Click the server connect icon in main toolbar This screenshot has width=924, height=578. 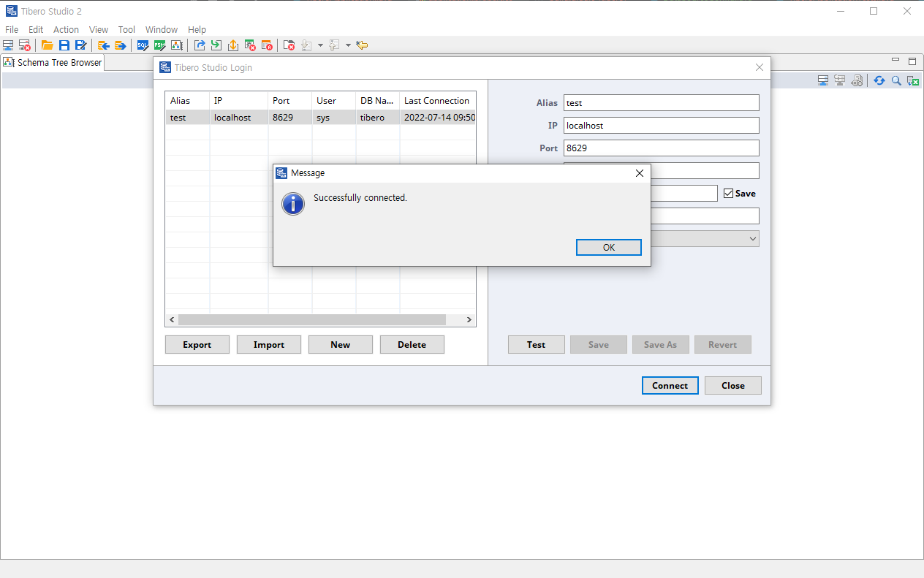(x=8, y=45)
